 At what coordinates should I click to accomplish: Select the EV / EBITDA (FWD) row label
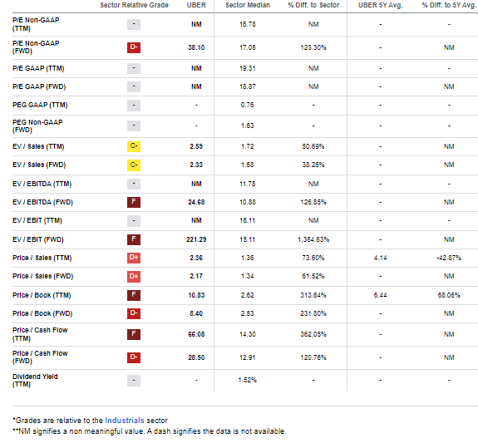tap(42, 202)
